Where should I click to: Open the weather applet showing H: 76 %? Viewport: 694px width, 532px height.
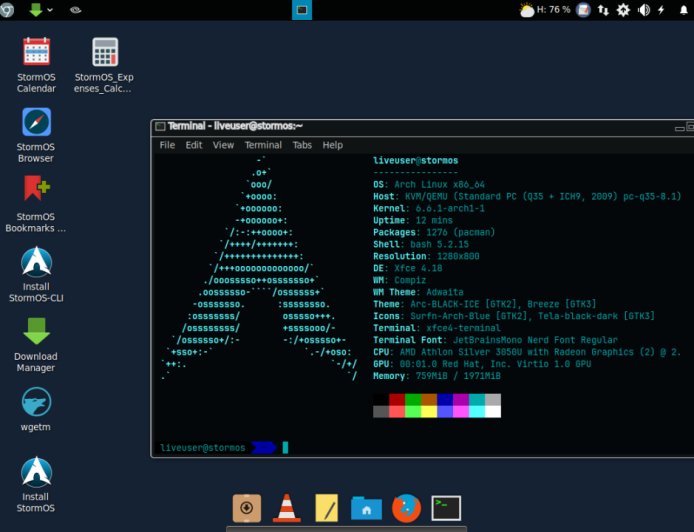(x=545, y=10)
